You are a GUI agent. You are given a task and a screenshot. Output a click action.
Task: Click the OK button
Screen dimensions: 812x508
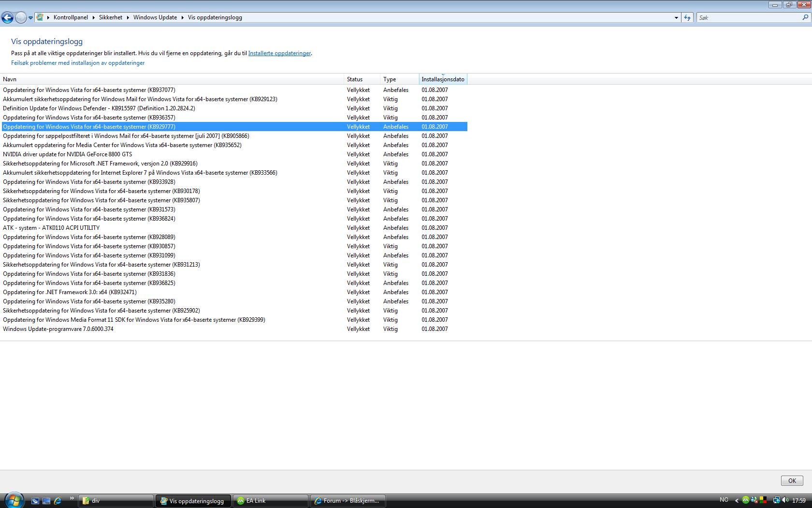click(x=792, y=480)
